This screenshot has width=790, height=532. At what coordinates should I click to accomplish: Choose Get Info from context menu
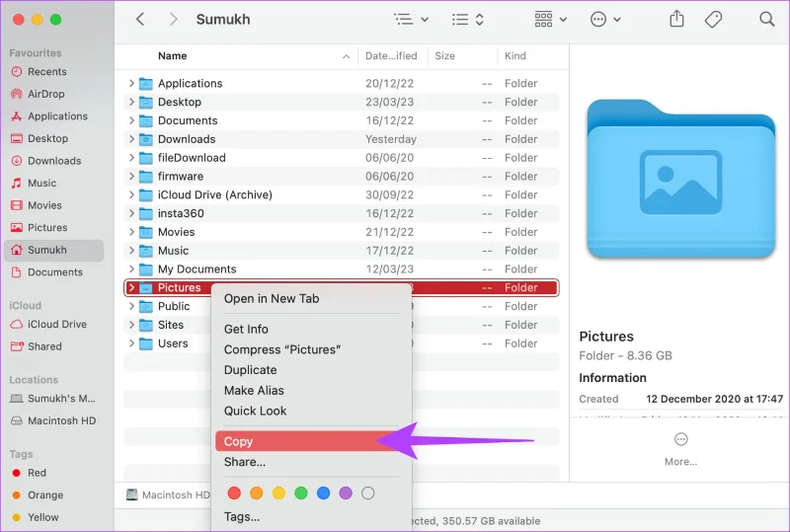311,329
